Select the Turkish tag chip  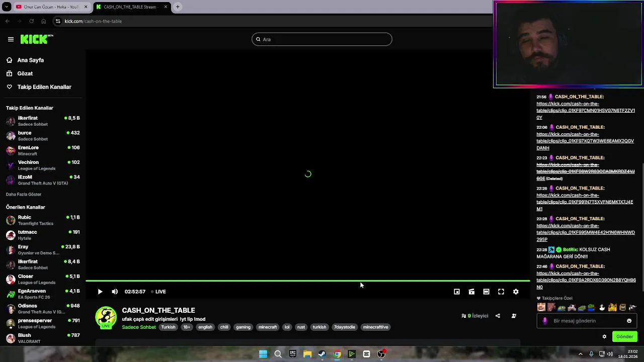click(x=169, y=327)
